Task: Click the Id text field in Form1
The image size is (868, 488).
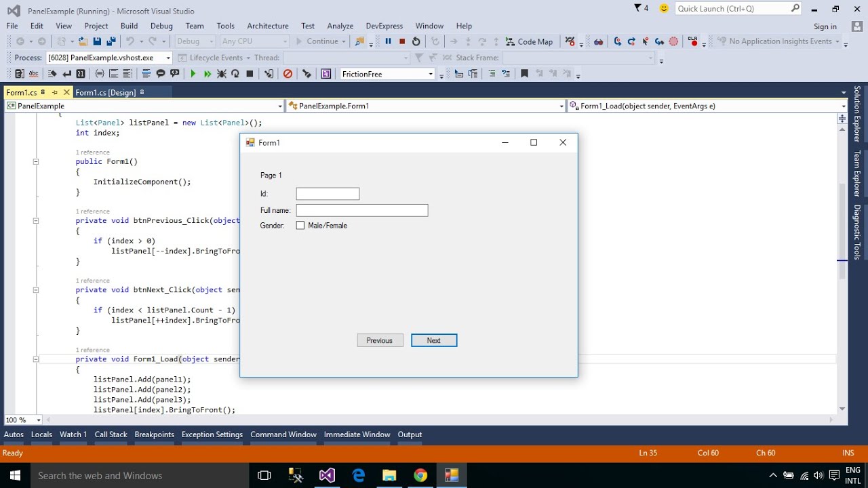Action: click(328, 194)
